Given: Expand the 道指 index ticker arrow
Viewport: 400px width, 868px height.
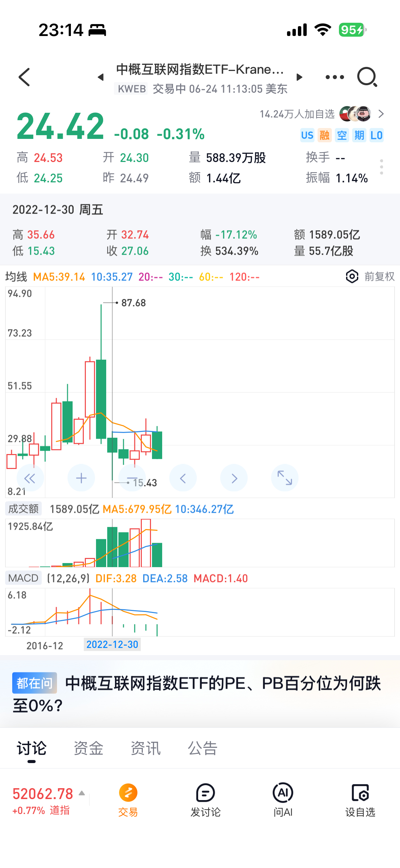Looking at the screenshot, I should click(82, 793).
